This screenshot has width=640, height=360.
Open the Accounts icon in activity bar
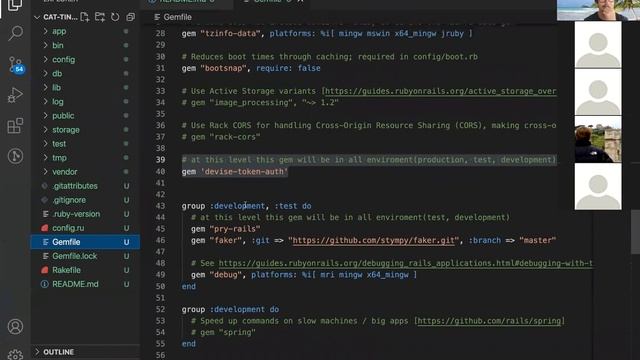[x=15, y=327]
